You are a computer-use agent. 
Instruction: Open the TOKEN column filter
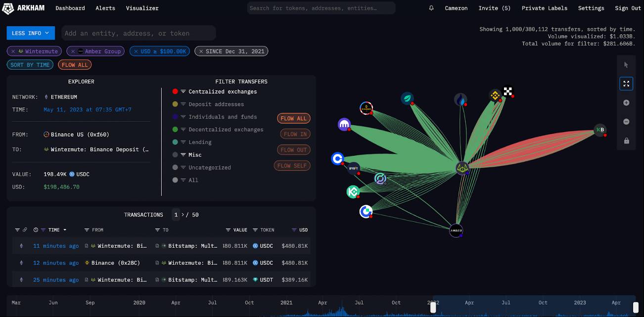[x=255, y=230]
